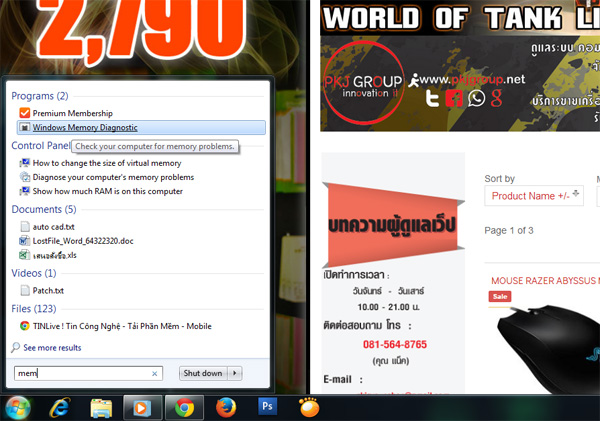Expand Shut down options arrow
The width and height of the screenshot is (600, 421).
coord(235,373)
